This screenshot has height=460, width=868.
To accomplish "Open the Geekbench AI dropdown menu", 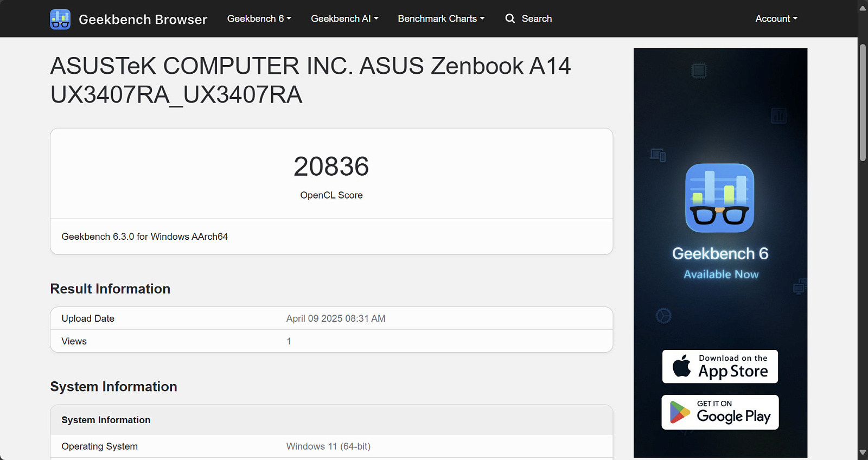I will 345,18.
